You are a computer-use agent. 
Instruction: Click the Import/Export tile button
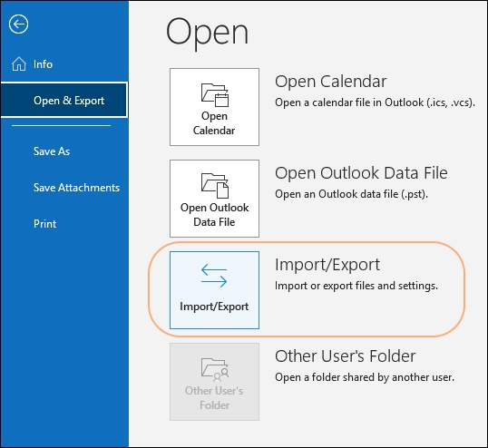tap(214, 290)
